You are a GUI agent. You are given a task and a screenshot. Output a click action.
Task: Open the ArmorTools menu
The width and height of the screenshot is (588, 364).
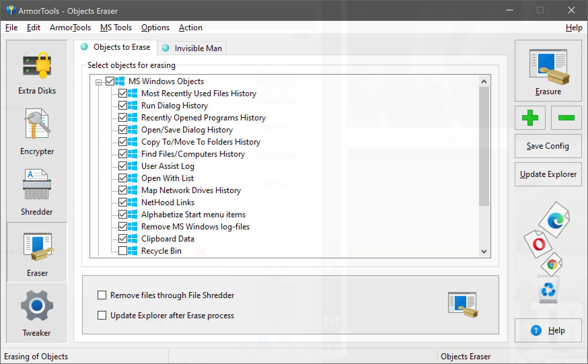(70, 28)
